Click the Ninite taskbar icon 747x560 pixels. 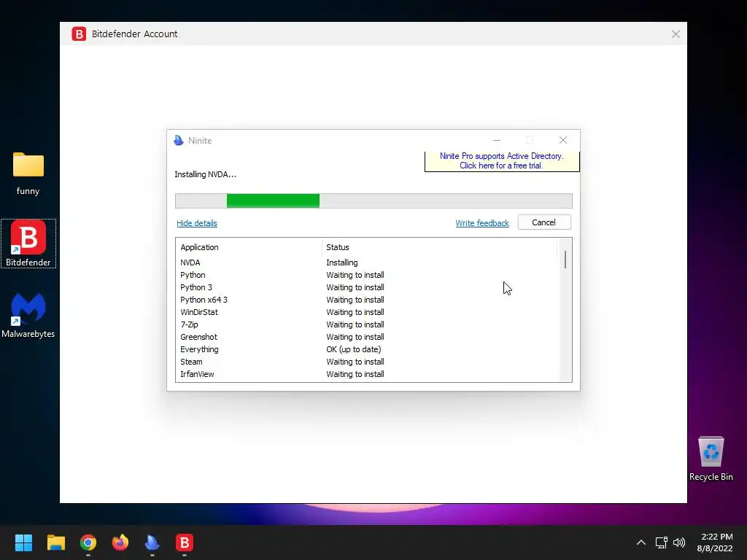tap(152, 542)
